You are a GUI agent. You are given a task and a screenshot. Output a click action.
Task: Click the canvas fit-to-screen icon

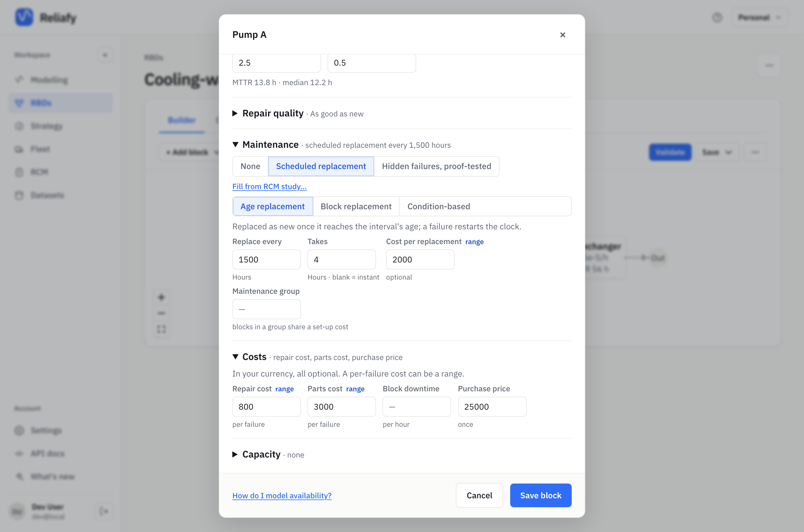[161, 329]
